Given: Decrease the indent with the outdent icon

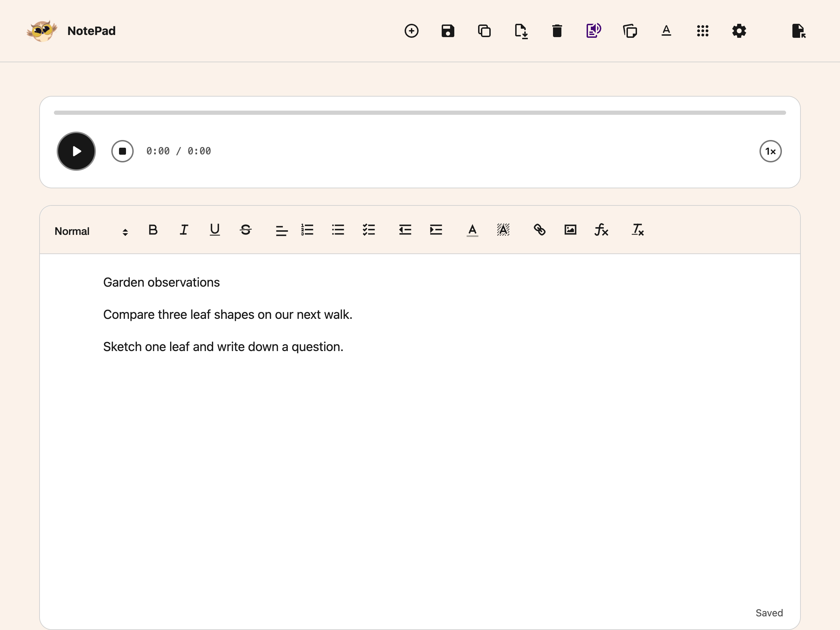Looking at the screenshot, I should pyautogui.click(x=405, y=230).
